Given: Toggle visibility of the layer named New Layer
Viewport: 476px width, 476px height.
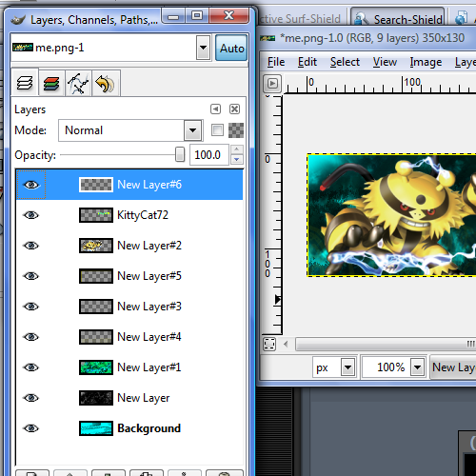Looking at the screenshot, I should (x=31, y=398).
